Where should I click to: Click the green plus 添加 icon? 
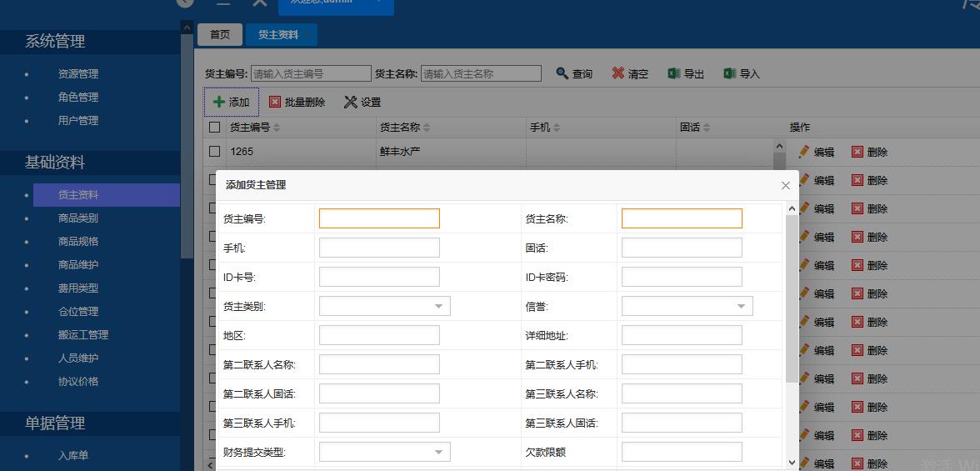(219, 102)
